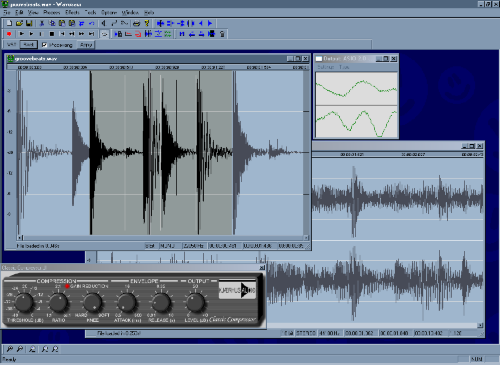Save with the floppy disk icon
The width and height of the screenshot is (500, 365).
(x=29, y=23)
